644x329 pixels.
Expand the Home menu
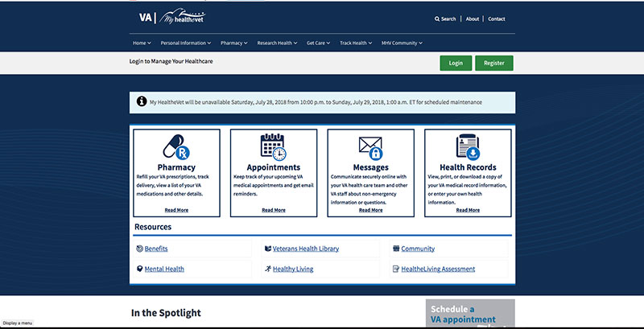pyautogui.click(x=142, y=43)
